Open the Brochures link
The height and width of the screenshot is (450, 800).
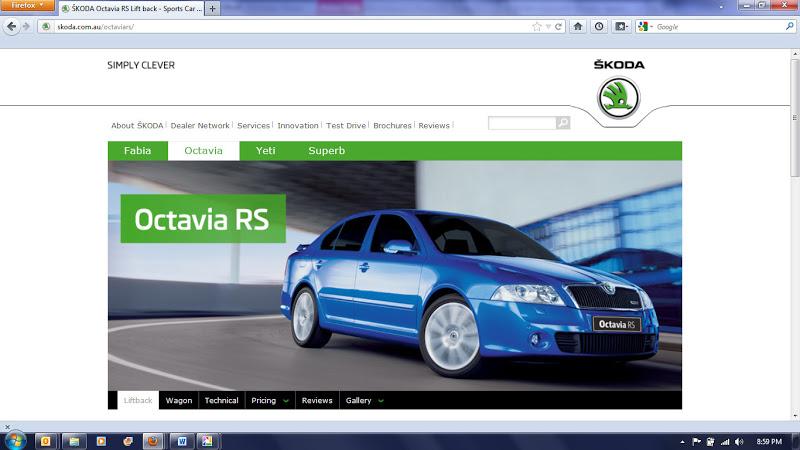click(x=392, y=126)
